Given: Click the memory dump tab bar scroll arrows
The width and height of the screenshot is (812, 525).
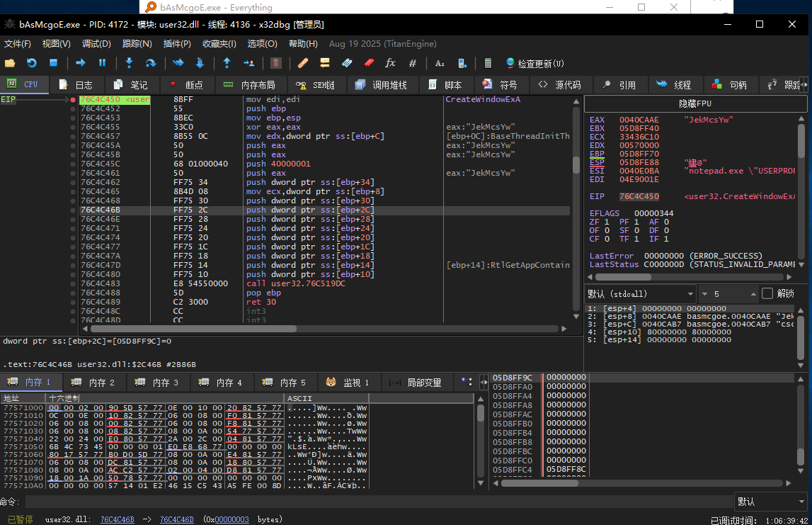Looking at the screenshot, I should pos(484,383).
